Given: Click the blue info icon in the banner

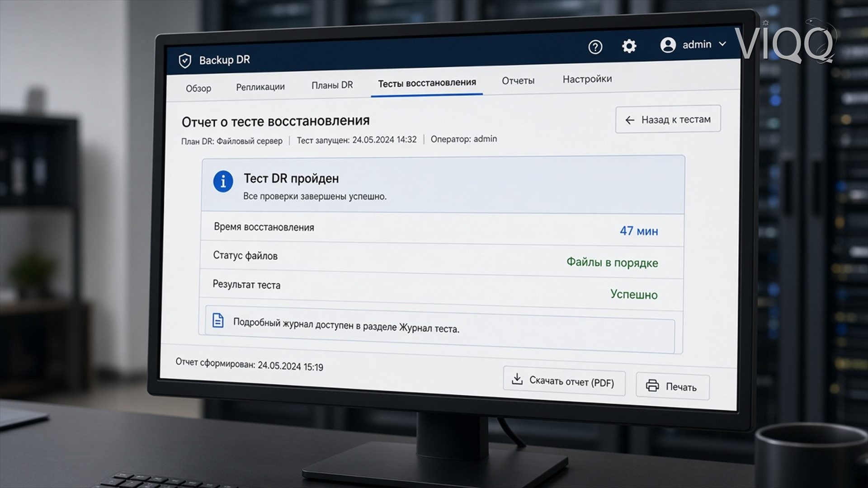Looking at the screenshot, I should (223, 182).
